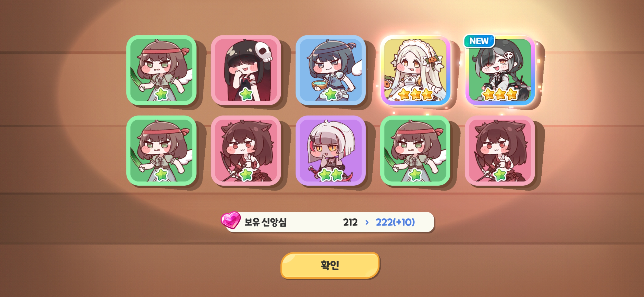Click the green star on the blue card
Viewport: 644px width, 297px height.
(330, 94)
